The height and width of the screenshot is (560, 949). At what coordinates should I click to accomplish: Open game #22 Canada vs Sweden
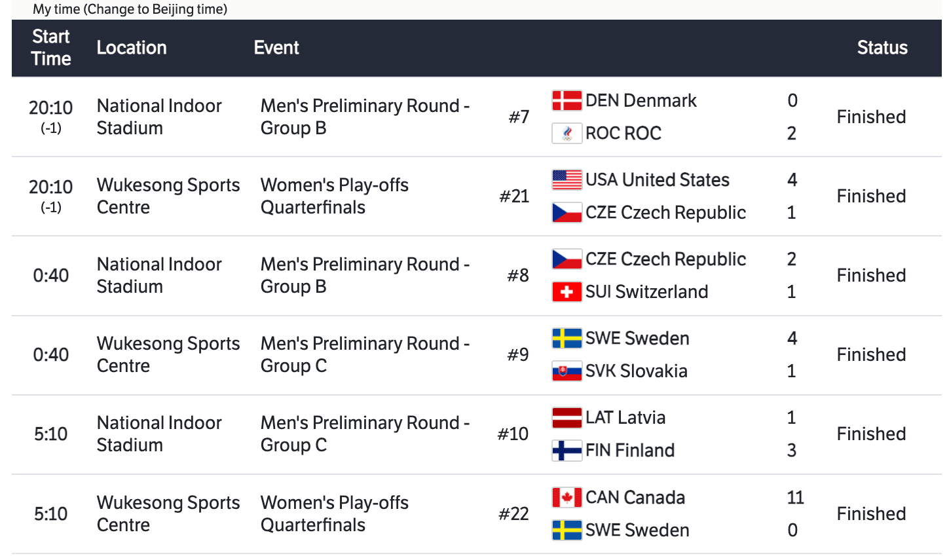[x=513, y=514]
